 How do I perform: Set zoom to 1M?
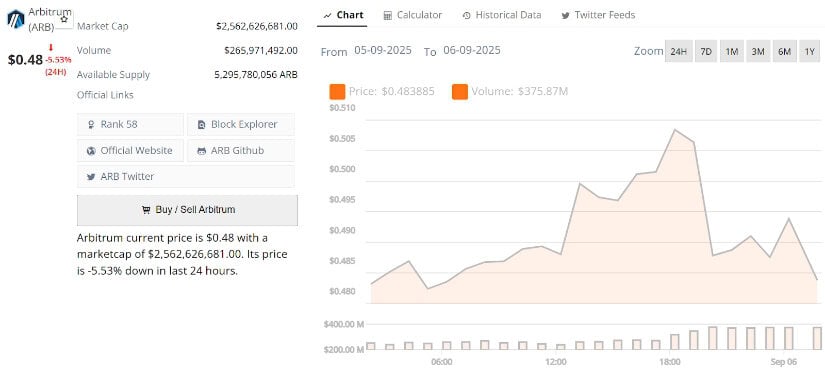(x=732, y=52)
